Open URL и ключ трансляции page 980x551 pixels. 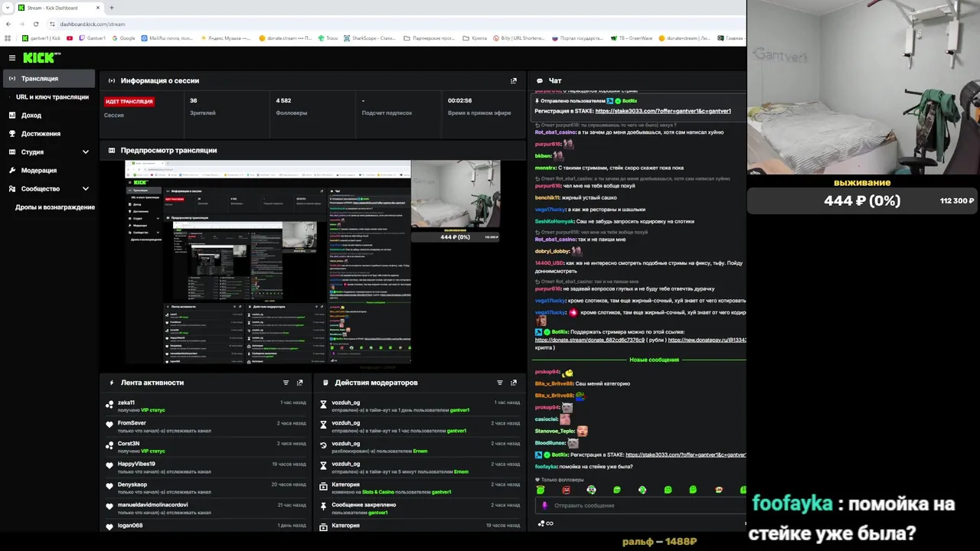(x=52, y=97)
